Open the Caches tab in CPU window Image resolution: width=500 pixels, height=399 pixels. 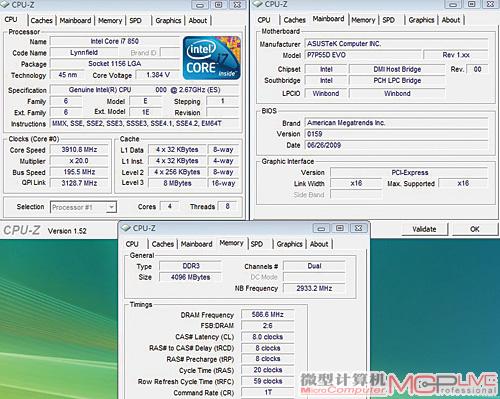tap(41, 21)
